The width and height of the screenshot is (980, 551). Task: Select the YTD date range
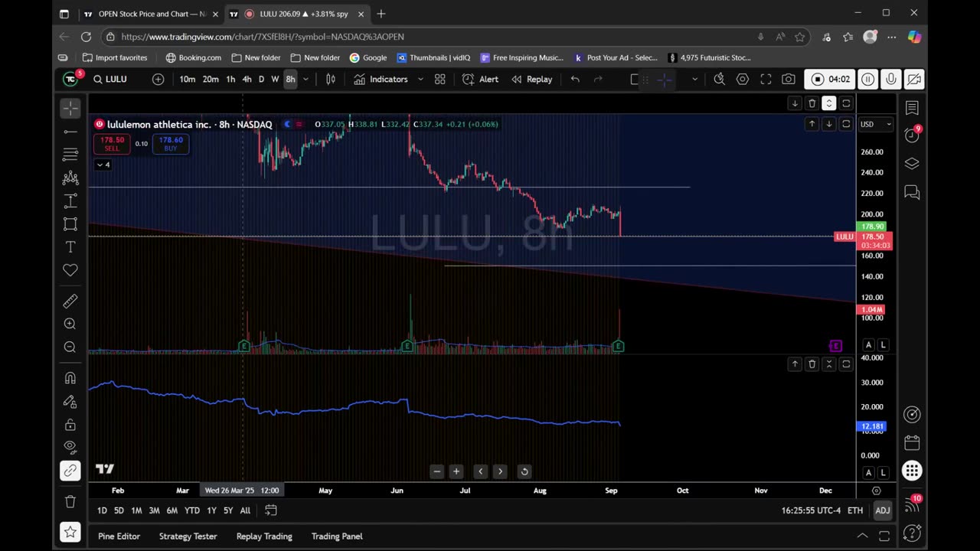pyautogui.click(x=192, y=510)
